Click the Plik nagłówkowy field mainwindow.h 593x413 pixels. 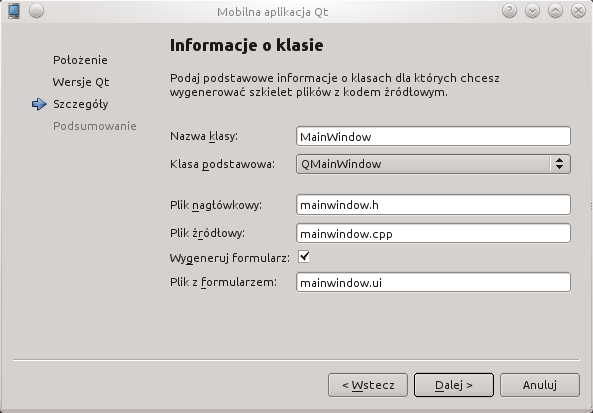433,205
